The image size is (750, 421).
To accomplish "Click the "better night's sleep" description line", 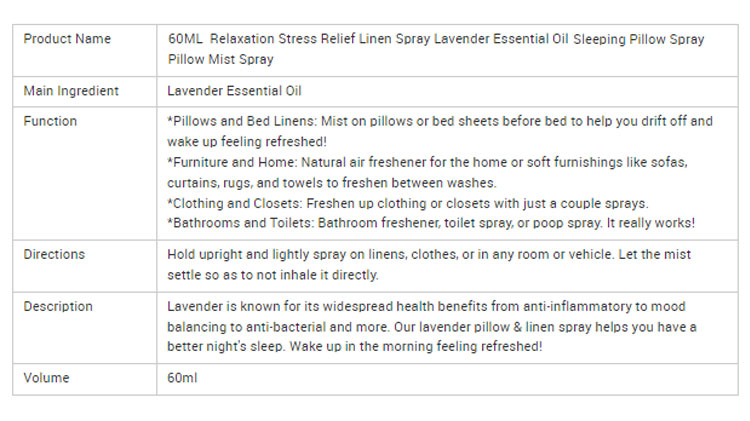I will click(x=355, y=347).
